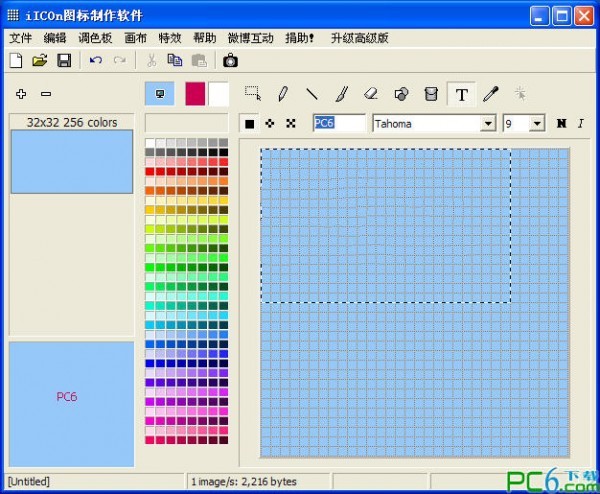600x494 pixels.
Task: Select the Line tool
Action: (x=312, y=94)
